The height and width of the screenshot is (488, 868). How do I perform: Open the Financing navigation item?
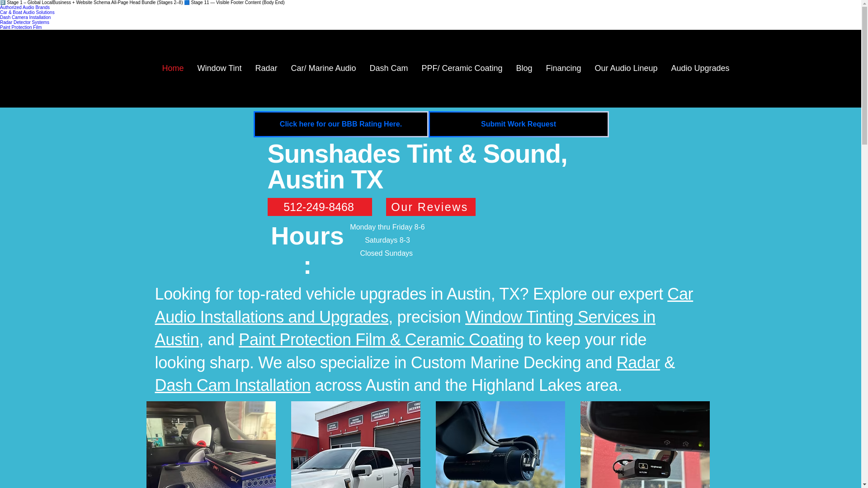[x=563, y=68]
